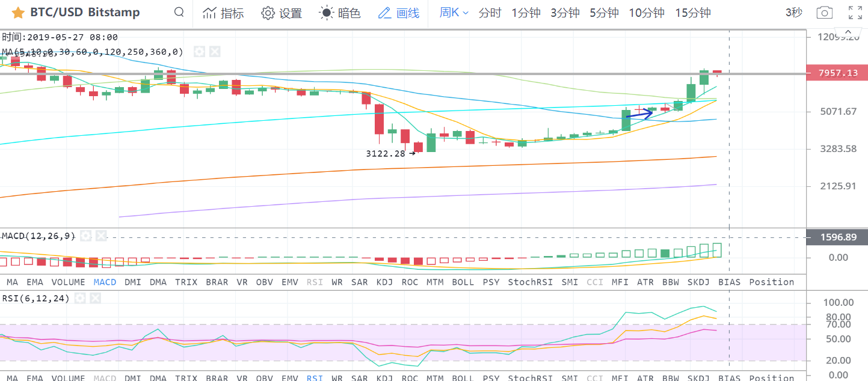The image size is (868, 381).
Task: Remove the MA overlay using its X
Action: (214, 52)
